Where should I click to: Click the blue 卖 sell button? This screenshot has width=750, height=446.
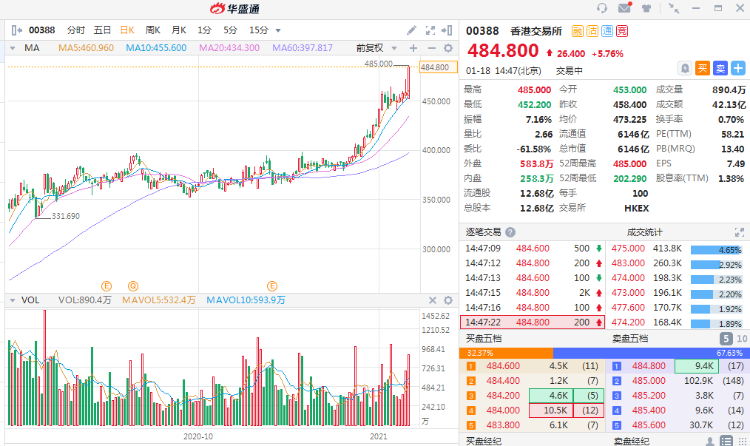point(720,69)
